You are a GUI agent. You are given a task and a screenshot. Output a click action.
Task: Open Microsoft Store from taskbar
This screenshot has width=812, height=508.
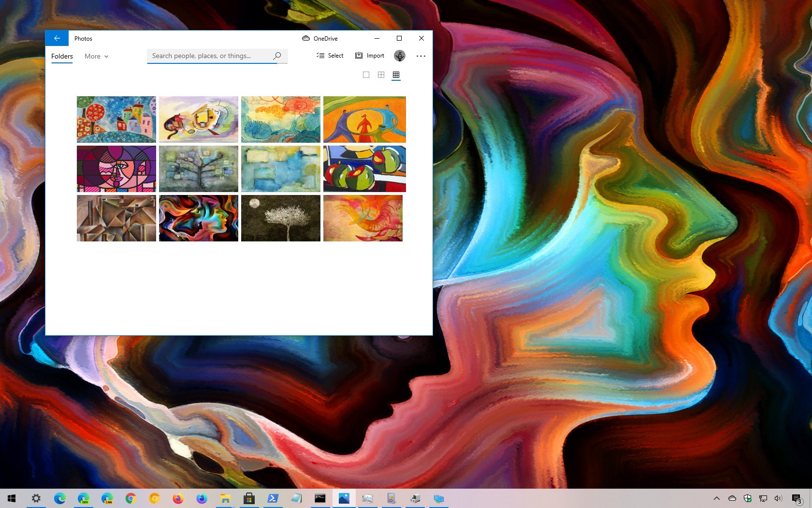249,498
